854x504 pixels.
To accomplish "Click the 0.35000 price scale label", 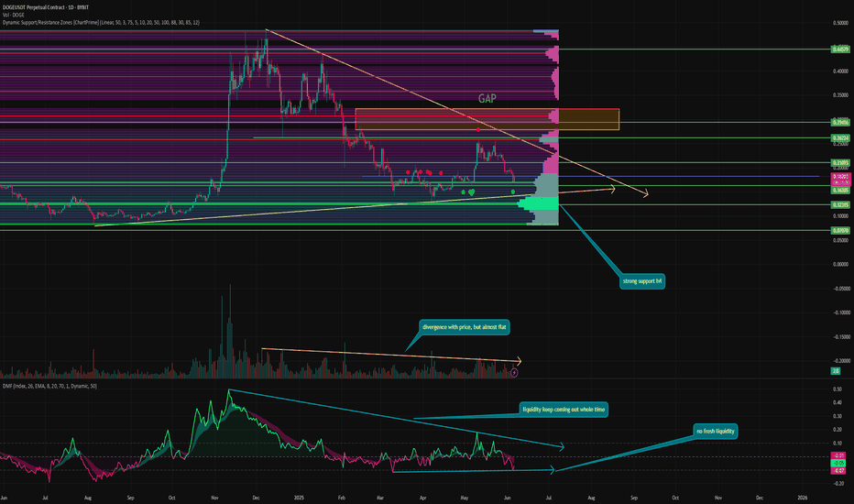I will click(841, 94).
